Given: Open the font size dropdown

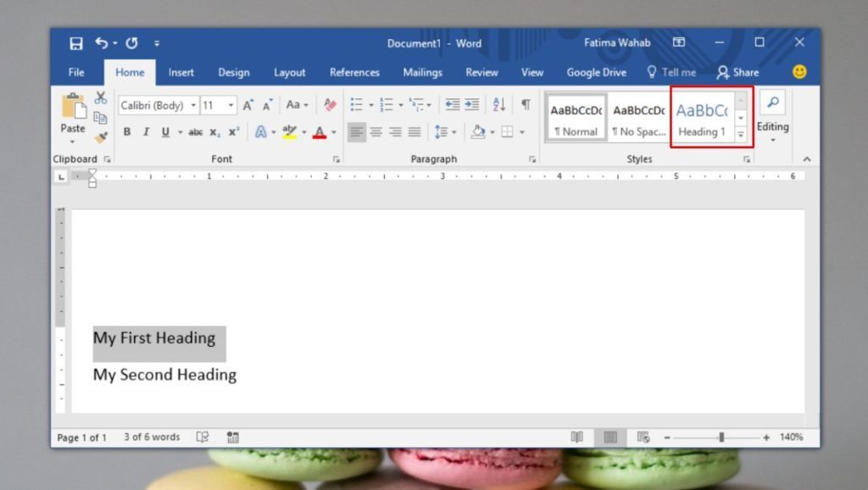Looking at the screenshot, I should pos(231,105).
